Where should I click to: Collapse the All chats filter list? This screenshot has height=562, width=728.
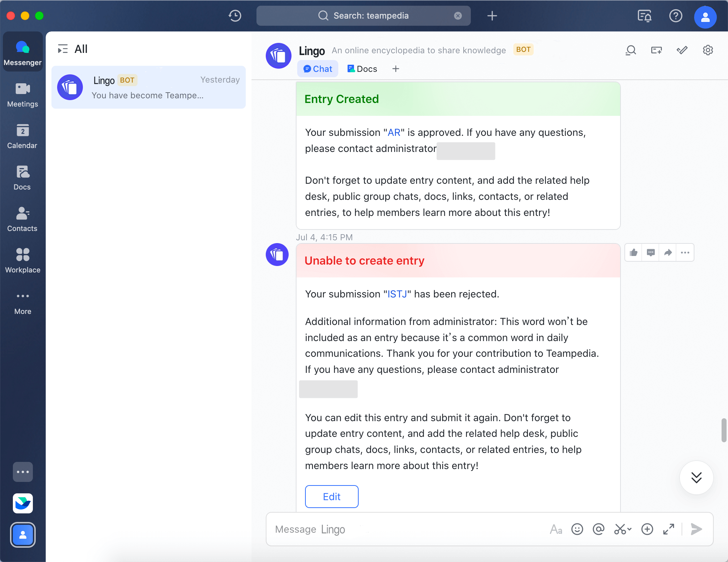pos(63,49)
